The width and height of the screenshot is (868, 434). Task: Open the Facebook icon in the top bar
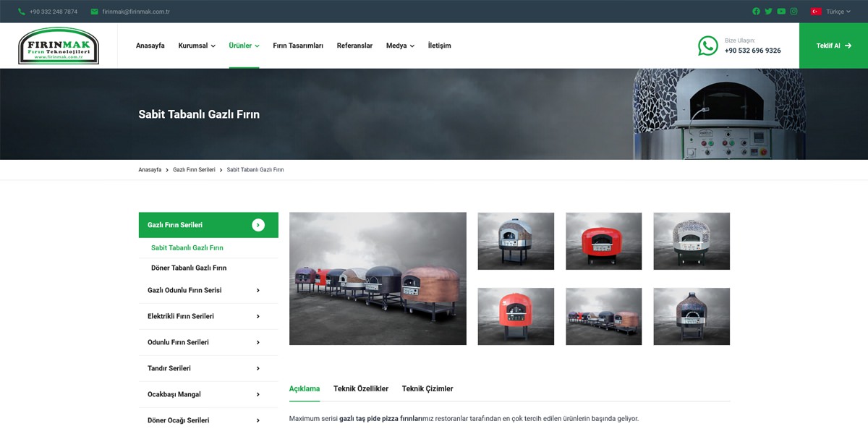click(x=756, y=12)
